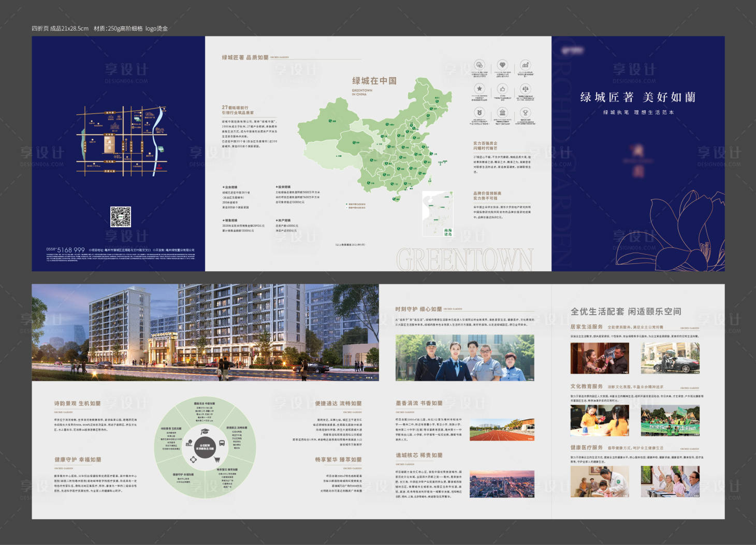Viewport: 756px width, 545px height.
Task: Click the heading 墨香涓流 书香如蘭
Action: pyautogui.click(x=419, y=403)
